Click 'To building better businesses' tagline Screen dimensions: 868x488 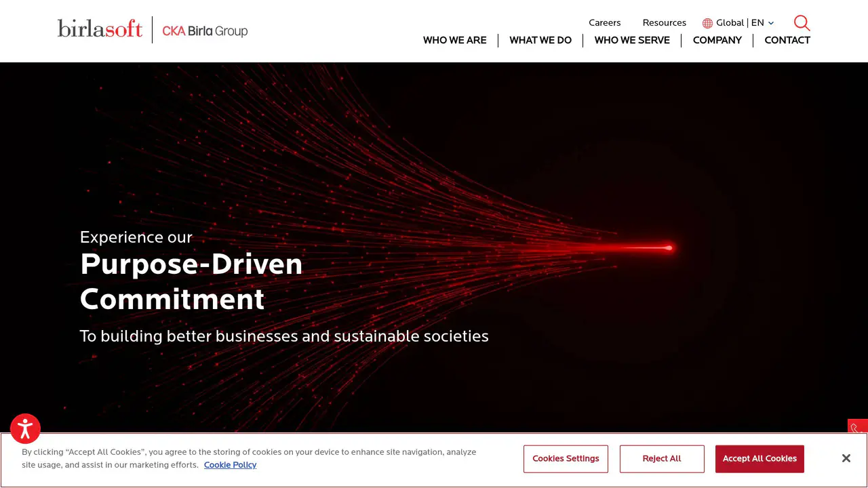point(284,335)
